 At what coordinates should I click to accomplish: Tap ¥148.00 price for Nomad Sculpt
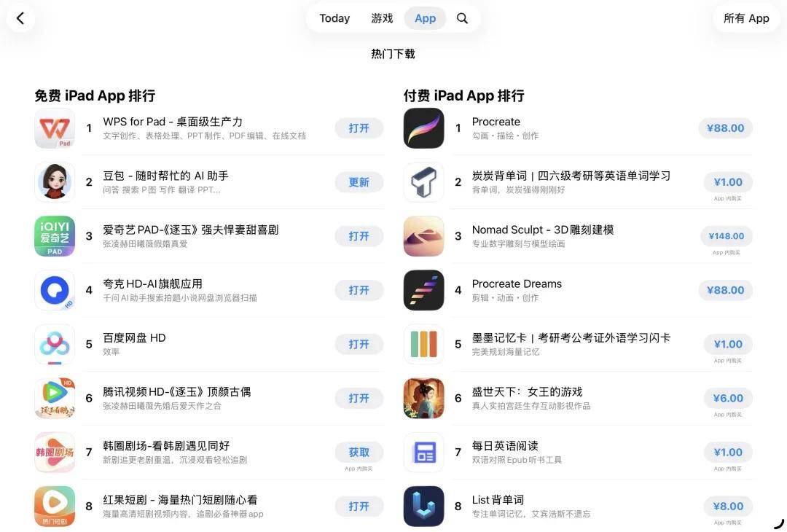click(x=727, y=236)
